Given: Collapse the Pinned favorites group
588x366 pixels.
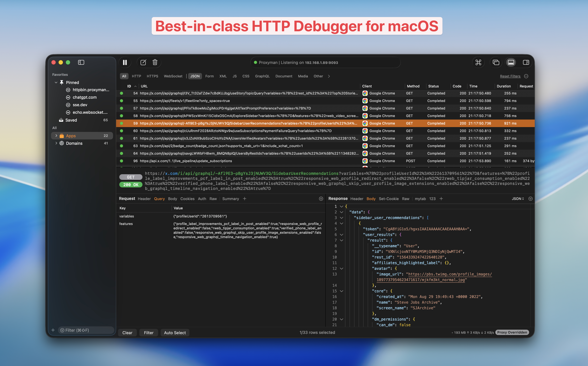Looking at the screenshot, I should point(56,83).
